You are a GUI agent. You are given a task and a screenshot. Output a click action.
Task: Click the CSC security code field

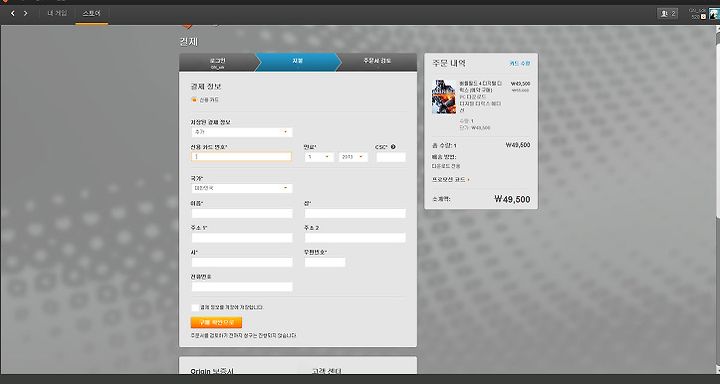tap(391, 157)
